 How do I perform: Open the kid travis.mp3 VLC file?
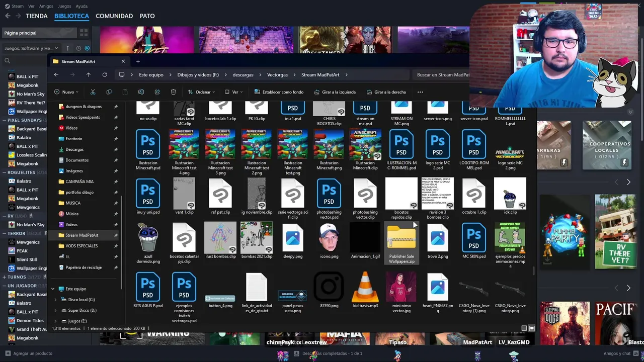click(x=365, y=290)
